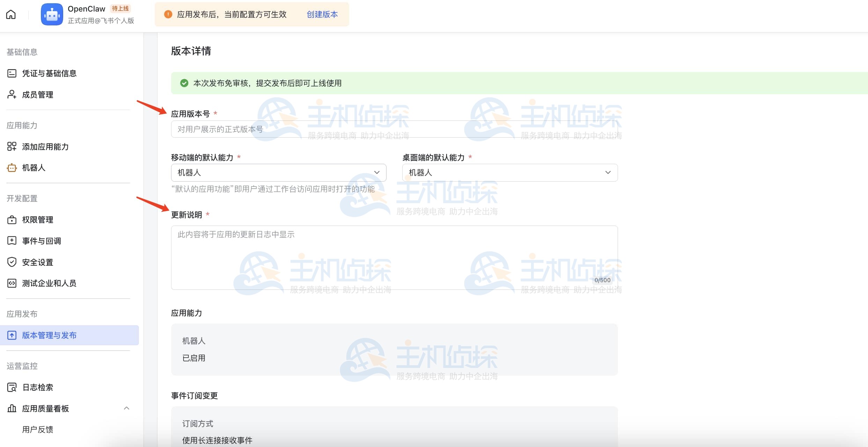Open User Feedback submenu item
This screenshot has width=868, height=447.
38,430
